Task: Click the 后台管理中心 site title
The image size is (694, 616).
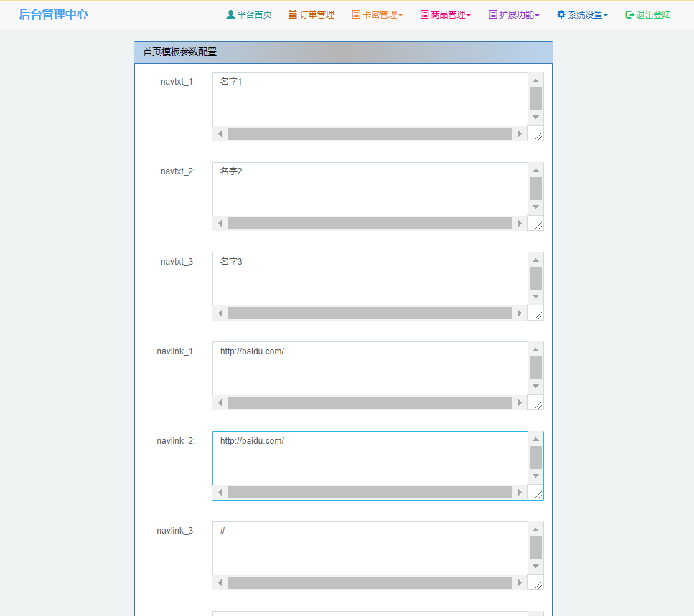Action: click(53, 14)
